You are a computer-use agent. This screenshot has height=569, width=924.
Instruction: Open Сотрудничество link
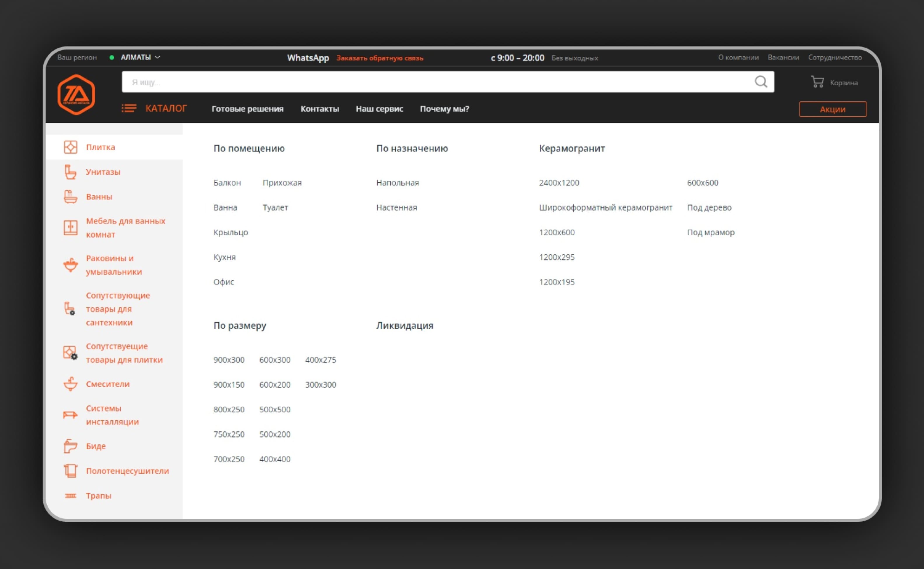pos(835,58)
